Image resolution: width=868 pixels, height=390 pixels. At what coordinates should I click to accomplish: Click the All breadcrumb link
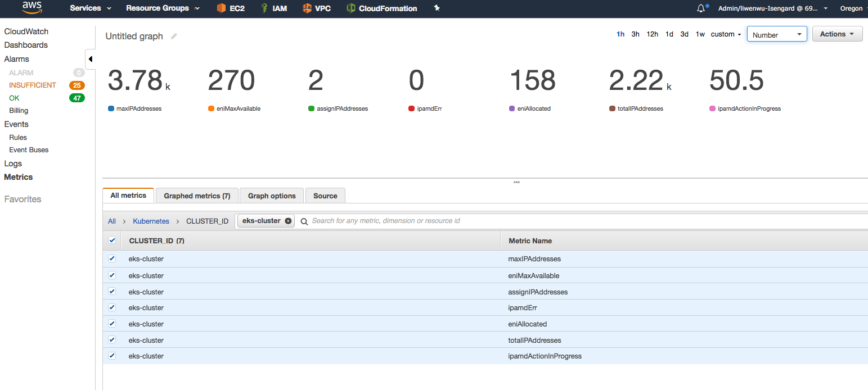tap(112, 221)
